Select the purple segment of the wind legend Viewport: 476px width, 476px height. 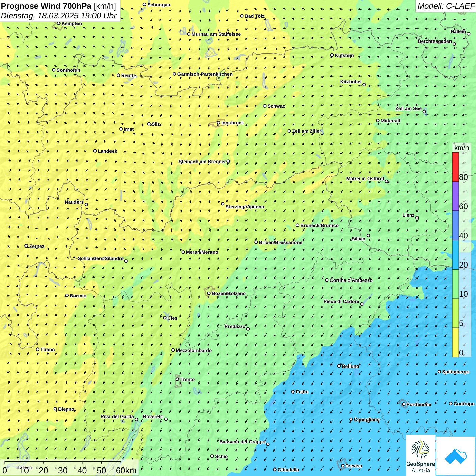tap(455, 197)
